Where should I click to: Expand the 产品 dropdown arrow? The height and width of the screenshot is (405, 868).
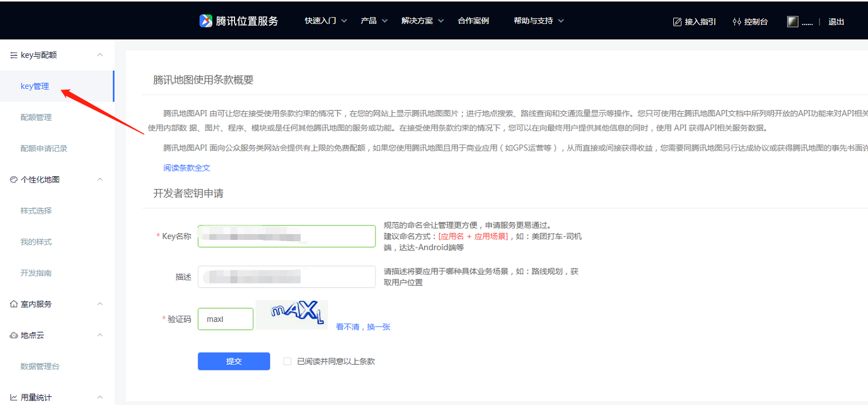(384, 21)
